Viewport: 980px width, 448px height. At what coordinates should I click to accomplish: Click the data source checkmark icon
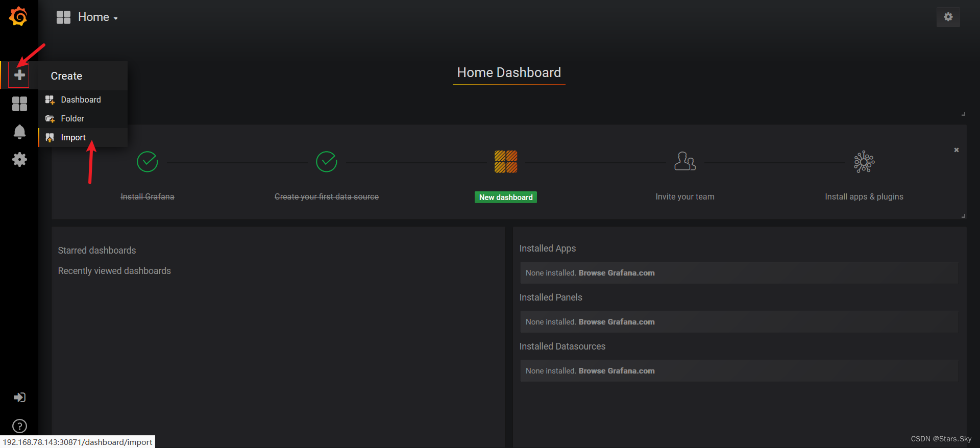click(x=327, y=162)
